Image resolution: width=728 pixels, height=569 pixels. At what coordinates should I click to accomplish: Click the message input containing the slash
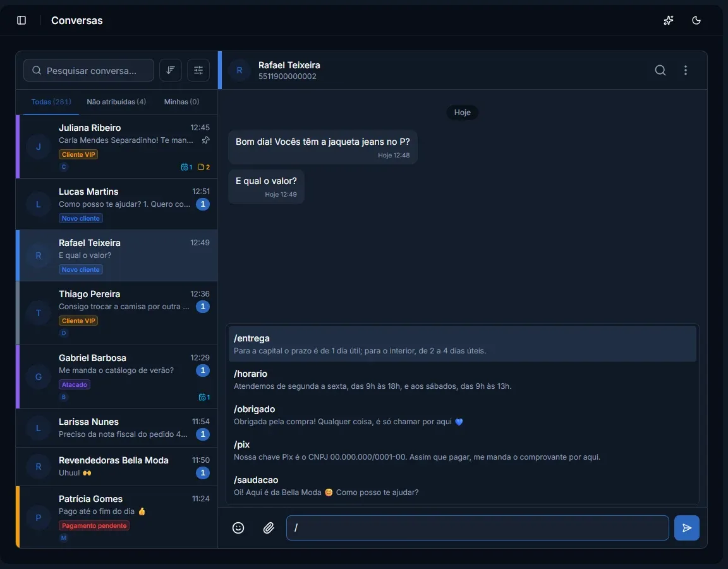[x=477, y=528]
